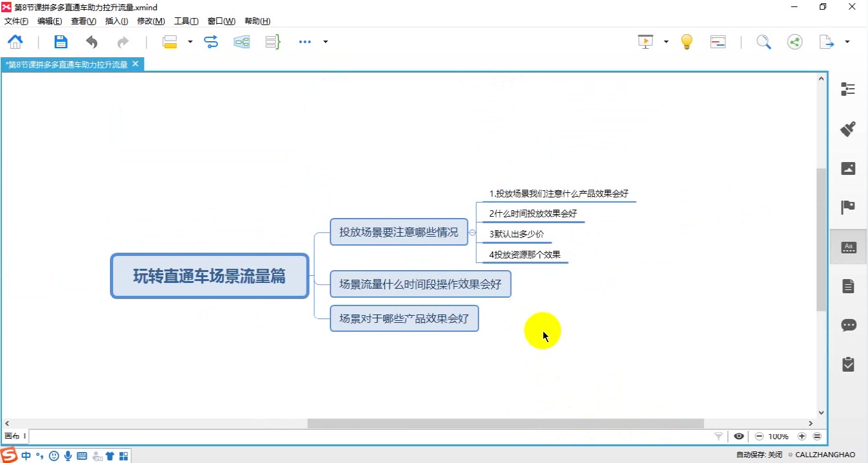The height and width of the screenshot is (463, 868).
Task: Share the mind map via the share icon
Action: [x=795, y=42]
